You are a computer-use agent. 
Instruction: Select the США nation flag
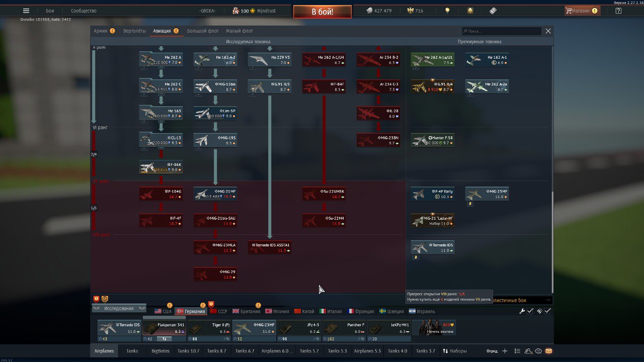pos(163,311)
